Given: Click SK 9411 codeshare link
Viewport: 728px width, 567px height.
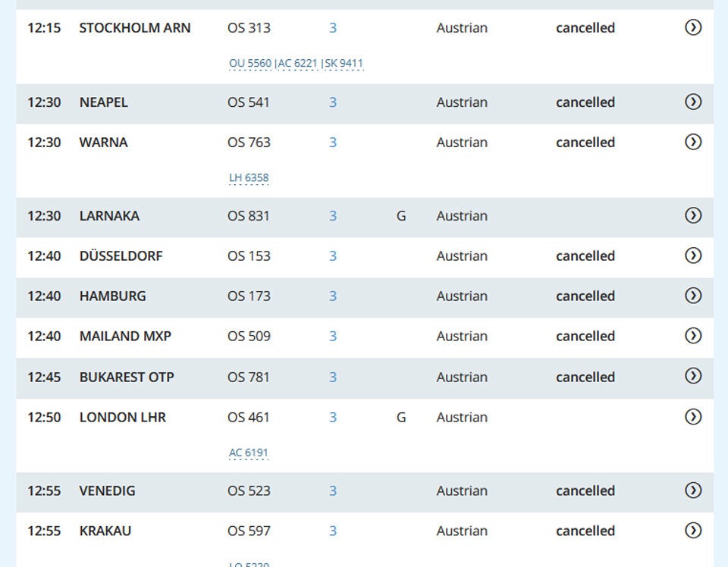Looking at the screenshot, I should [x=344, y=64].
